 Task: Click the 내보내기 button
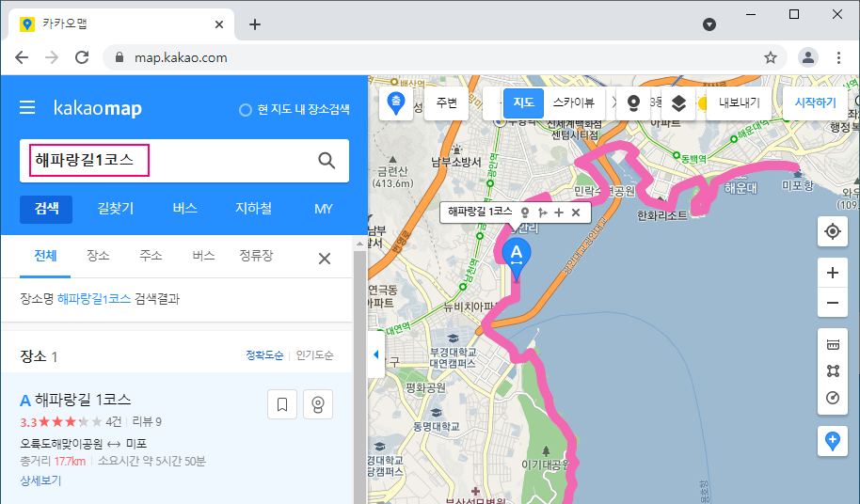739,103
